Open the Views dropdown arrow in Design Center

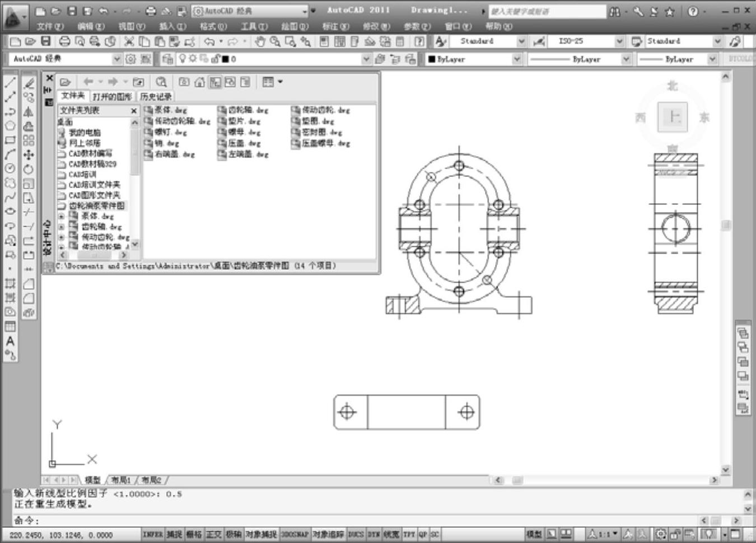tap(281, 82)
